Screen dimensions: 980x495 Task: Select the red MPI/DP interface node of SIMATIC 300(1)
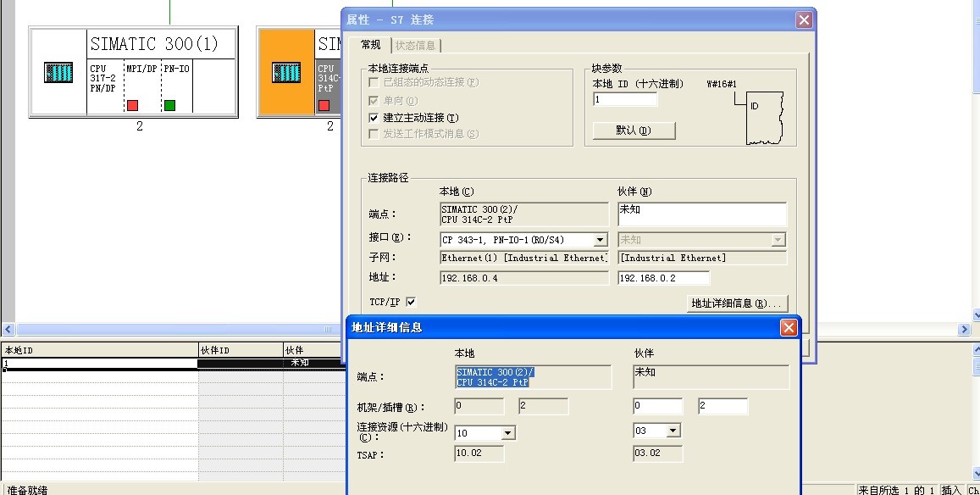coord(132,105)
